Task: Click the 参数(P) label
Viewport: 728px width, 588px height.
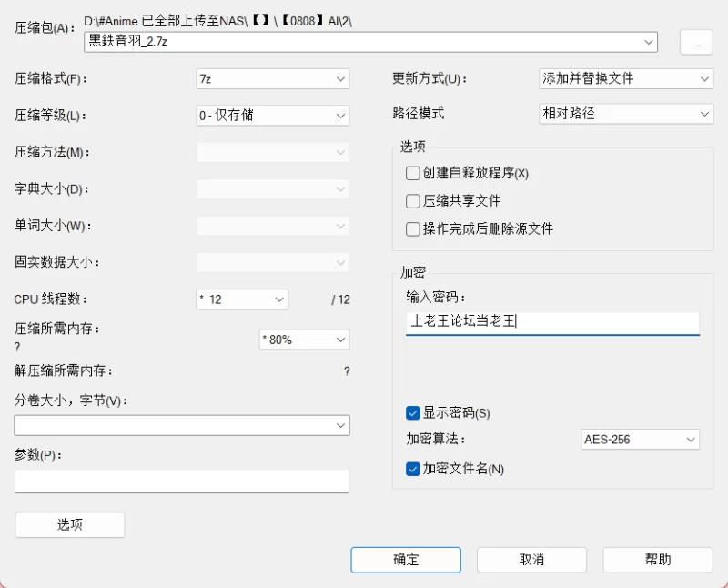Action: pos(38,455)
